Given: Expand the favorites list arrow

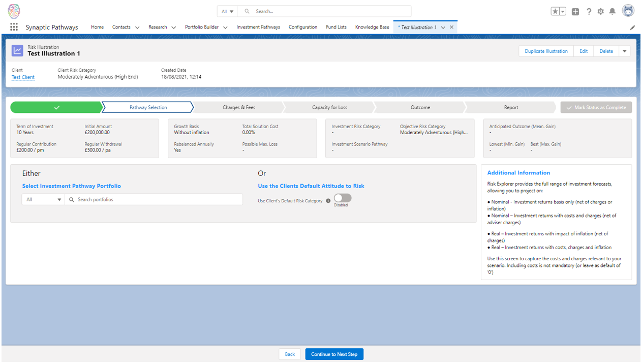Looking at the screenshot, I should [563, 11].
